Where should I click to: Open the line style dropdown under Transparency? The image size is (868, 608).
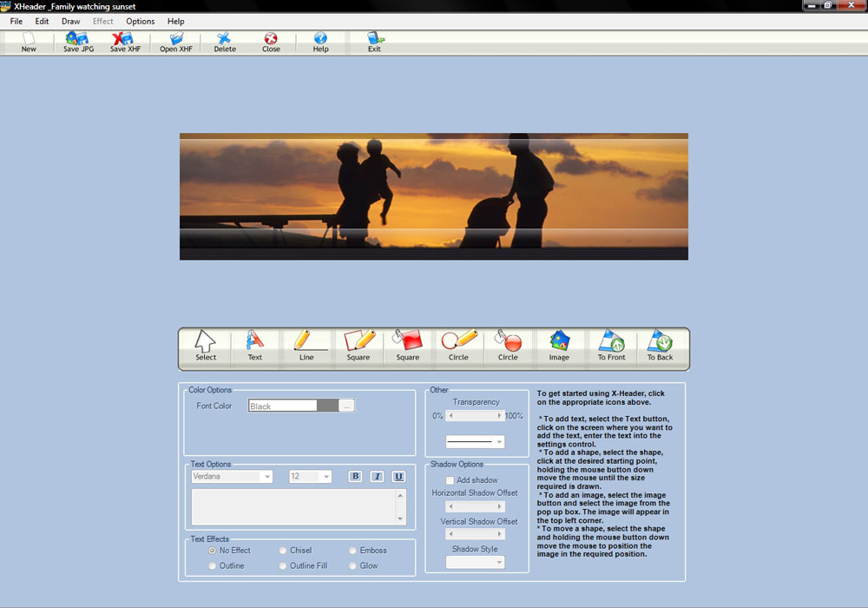point(499,442)
